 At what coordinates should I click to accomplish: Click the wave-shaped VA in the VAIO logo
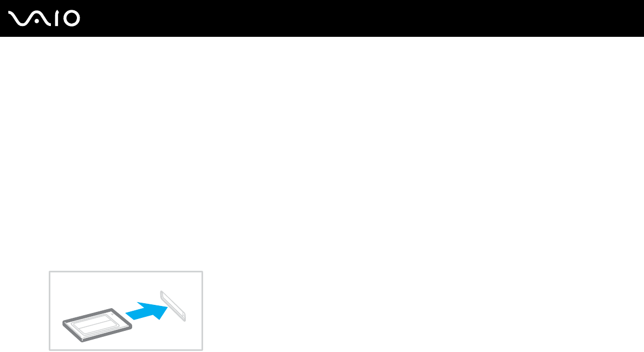[29, 18]
